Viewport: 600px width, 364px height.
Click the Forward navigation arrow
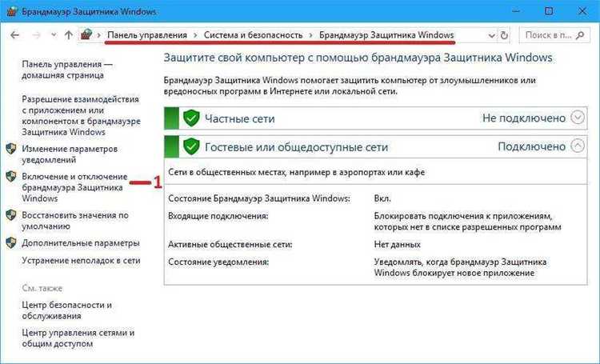click(x=36, y=35)
